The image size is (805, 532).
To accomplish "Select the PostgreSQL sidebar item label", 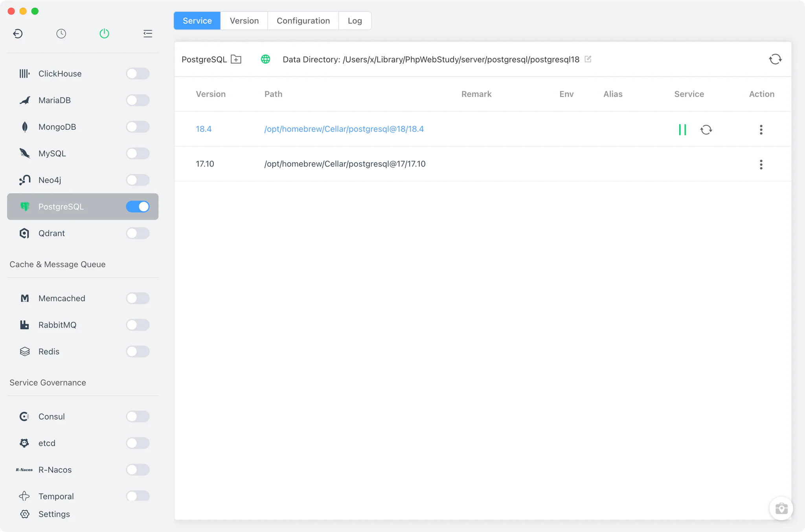I will coord(61,207).
